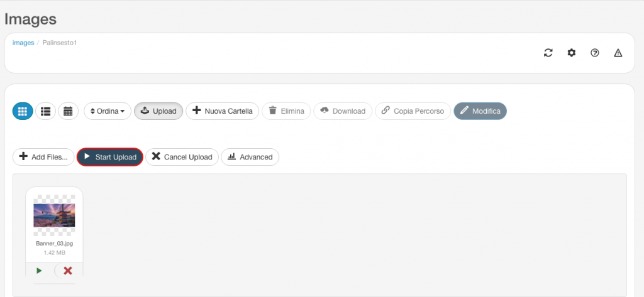Click the Start Upload button
The height and width of the screenshot is (297, 644).
(110, 157)
